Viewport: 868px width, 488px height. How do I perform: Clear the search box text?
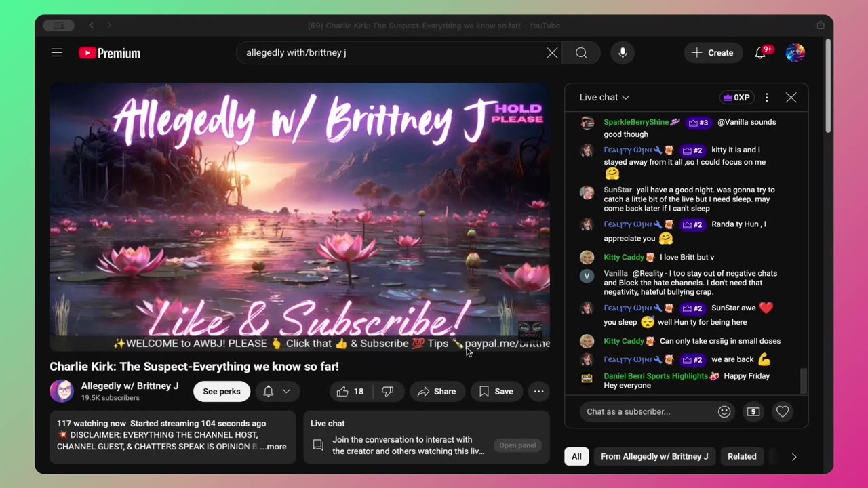click(x=552, y=53)
